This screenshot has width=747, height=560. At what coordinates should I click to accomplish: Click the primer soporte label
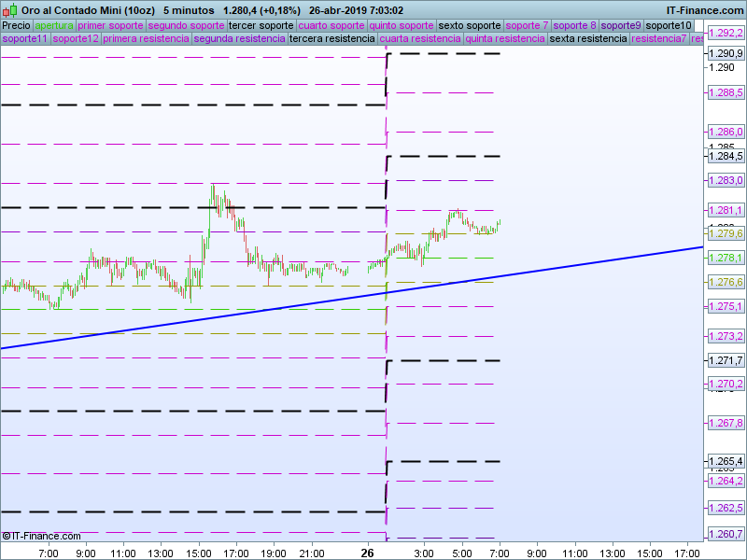point(110,26)
